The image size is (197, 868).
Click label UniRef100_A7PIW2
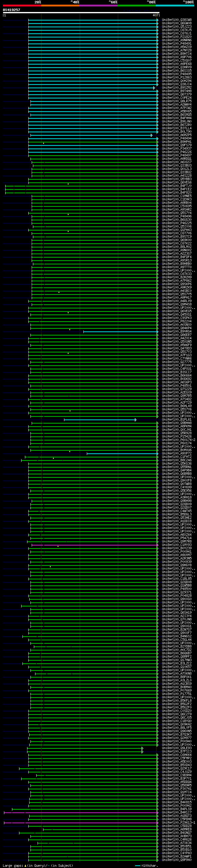177,108
